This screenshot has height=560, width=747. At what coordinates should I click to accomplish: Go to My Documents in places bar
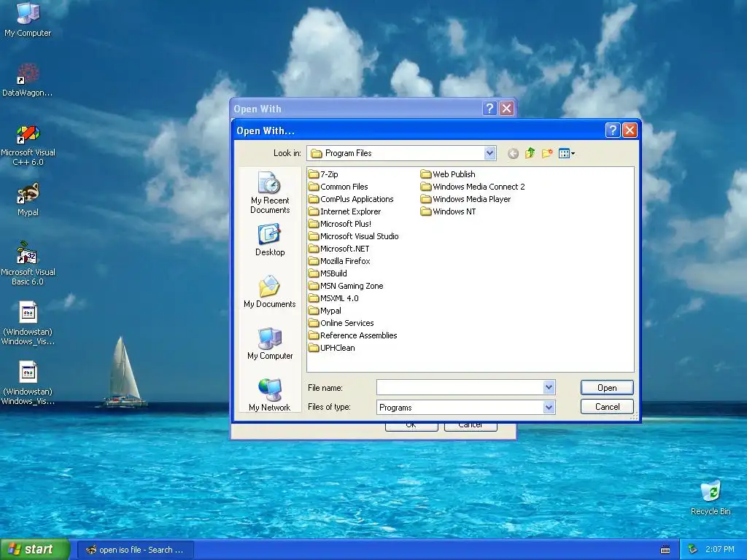tap(270, 292)
